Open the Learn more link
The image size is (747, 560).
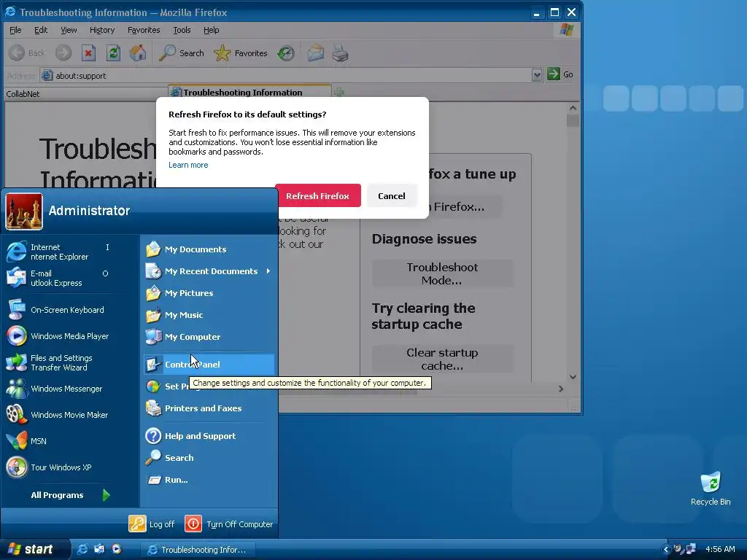(188, 165)
